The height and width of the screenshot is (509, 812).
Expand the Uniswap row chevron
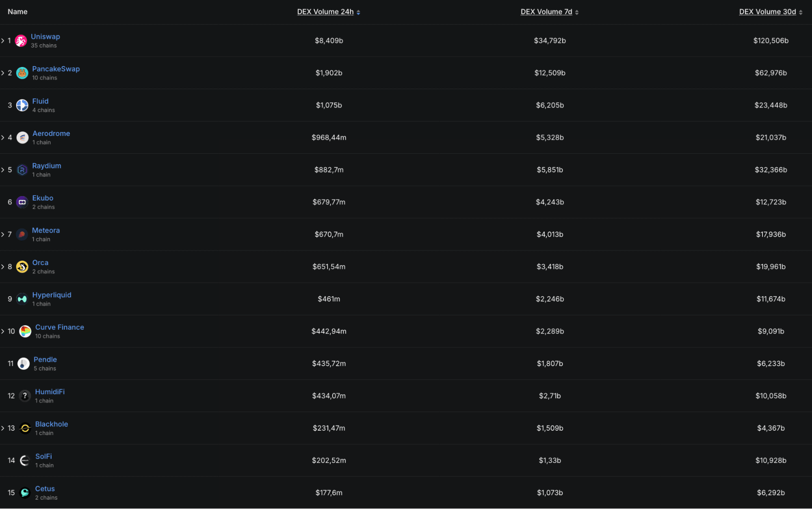point(3,41)
